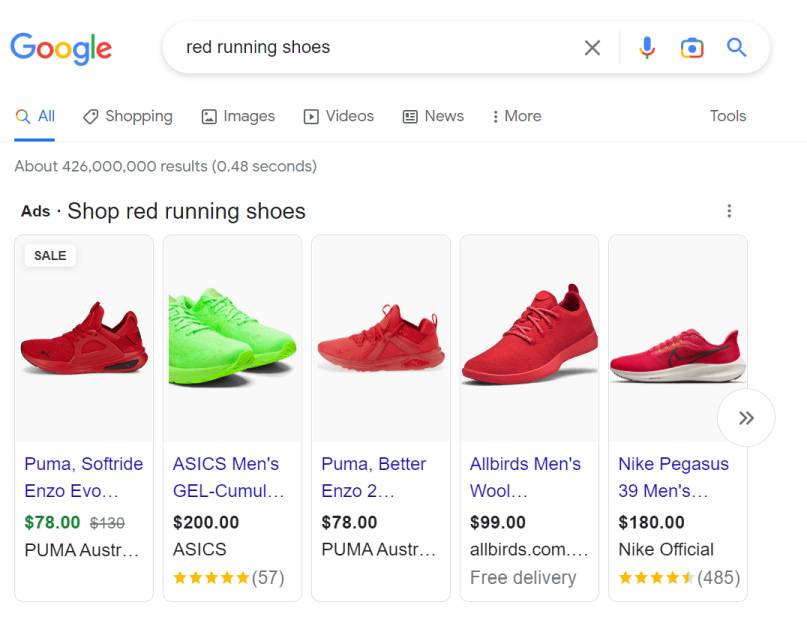Clear the search query with the X icon

[592, 47]
